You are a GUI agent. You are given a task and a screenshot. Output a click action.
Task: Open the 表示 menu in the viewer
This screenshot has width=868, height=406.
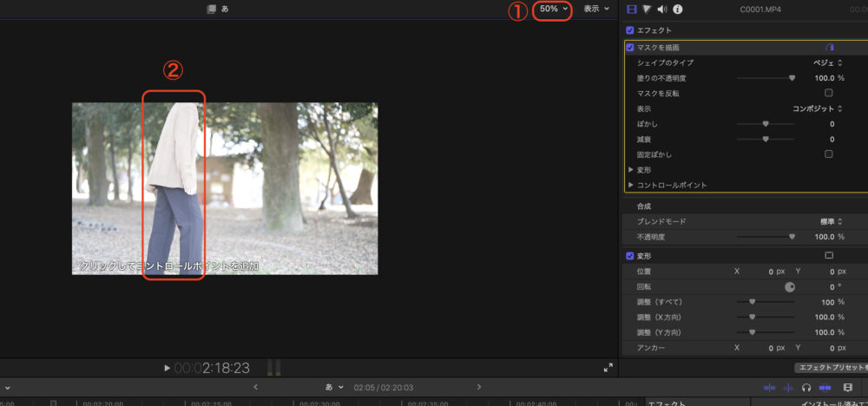tap(596, 9)
